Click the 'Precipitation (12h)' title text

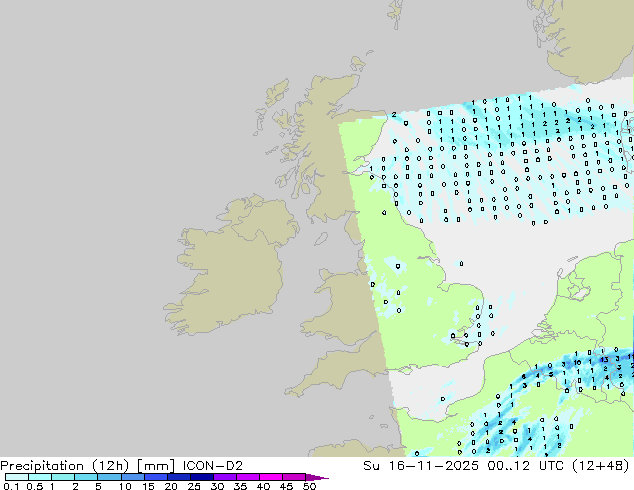pos(65,466)
